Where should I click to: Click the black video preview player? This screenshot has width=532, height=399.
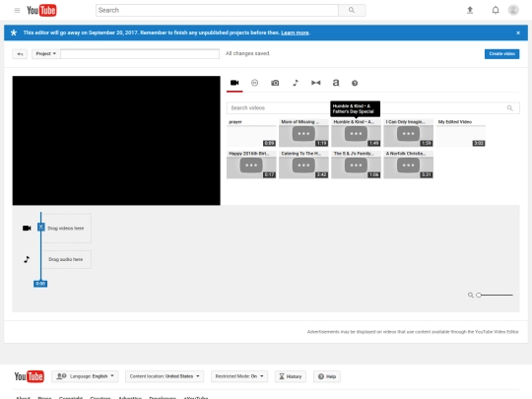[116, 141]
